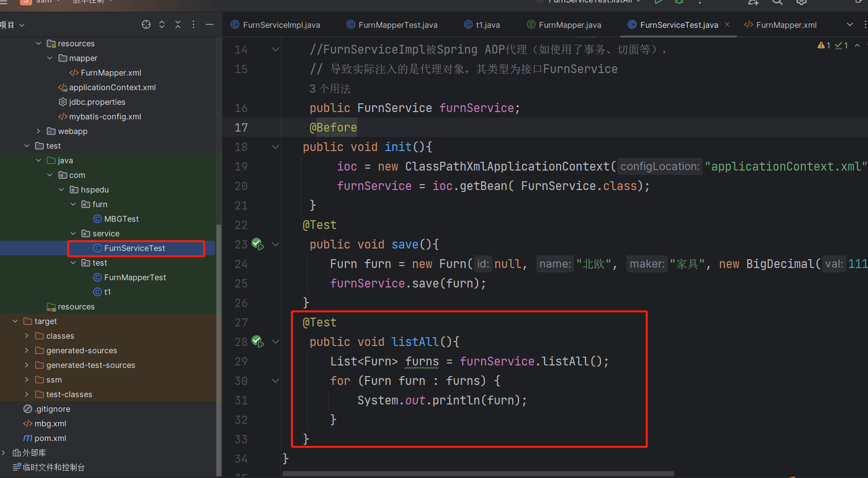
Task: Click the configLocation parameter hint
Action: point(659,167)
